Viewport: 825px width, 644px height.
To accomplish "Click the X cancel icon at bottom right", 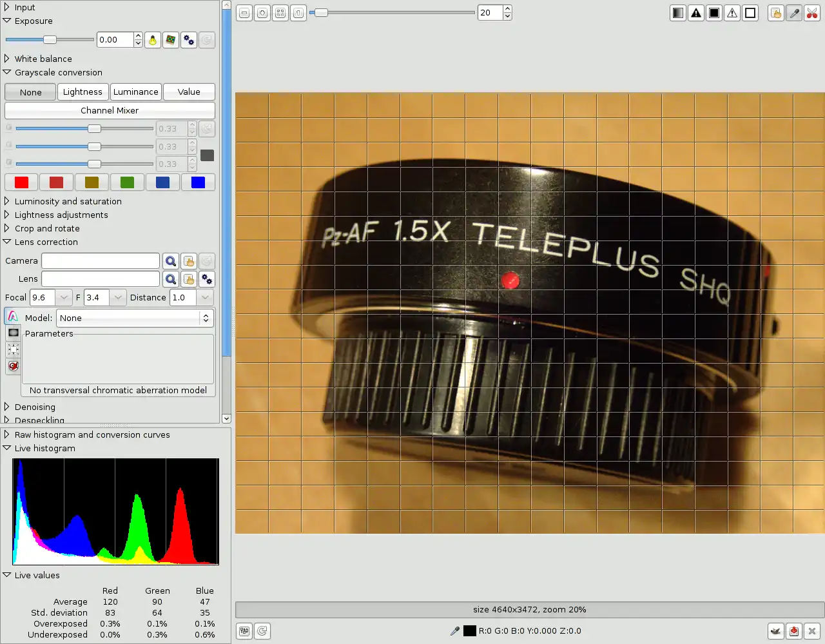I will (812, 631).
